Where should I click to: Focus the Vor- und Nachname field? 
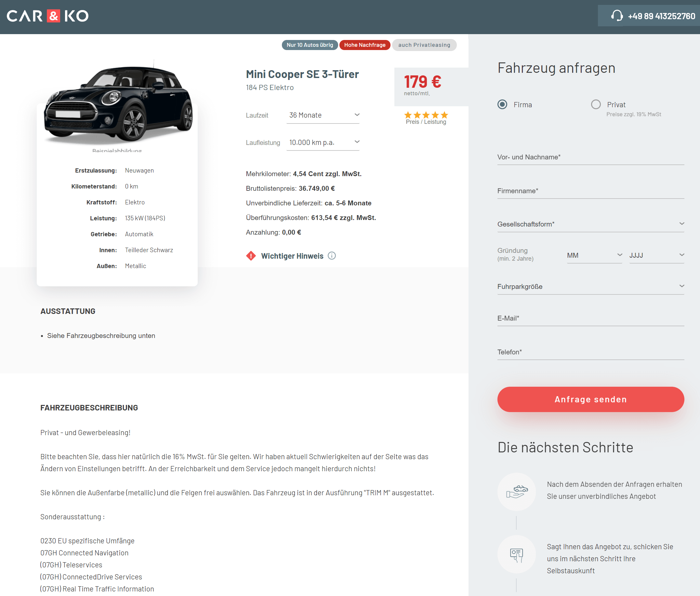coord(590,157)
